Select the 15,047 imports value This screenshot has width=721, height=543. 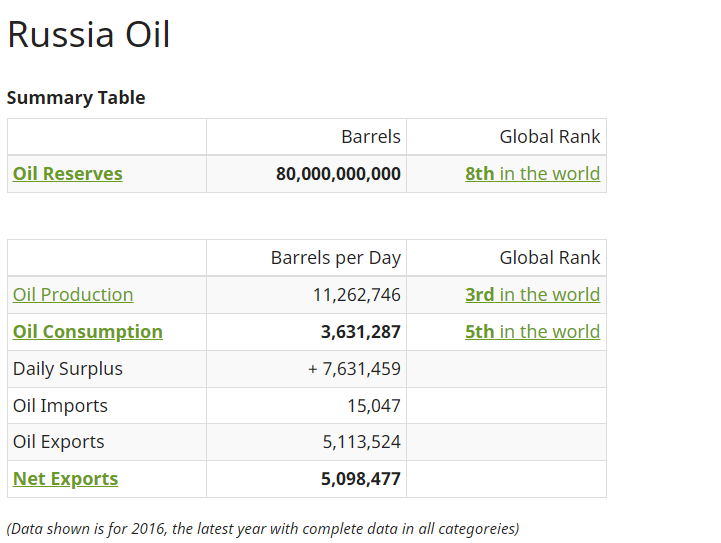pyautogui.click(x=374, y=406)
